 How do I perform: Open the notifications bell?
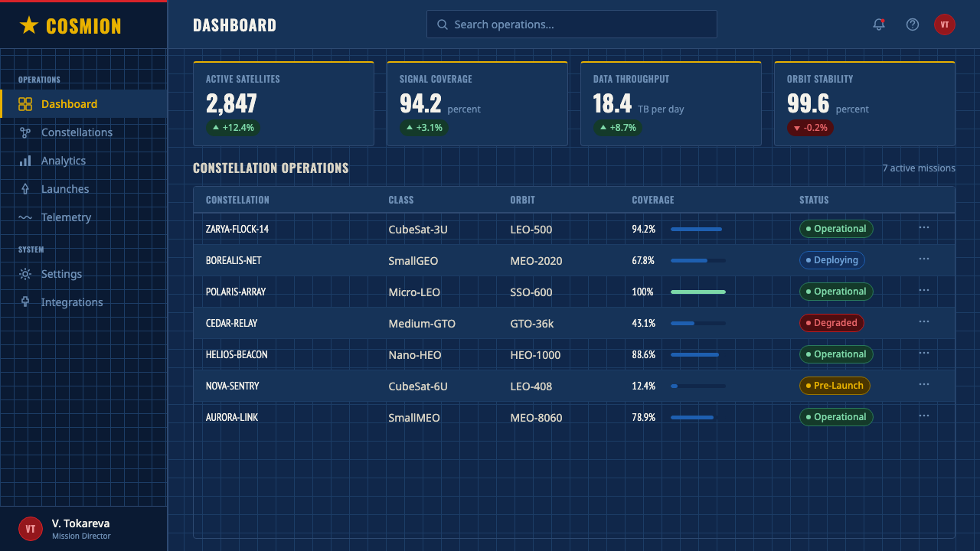click(879, 24)
